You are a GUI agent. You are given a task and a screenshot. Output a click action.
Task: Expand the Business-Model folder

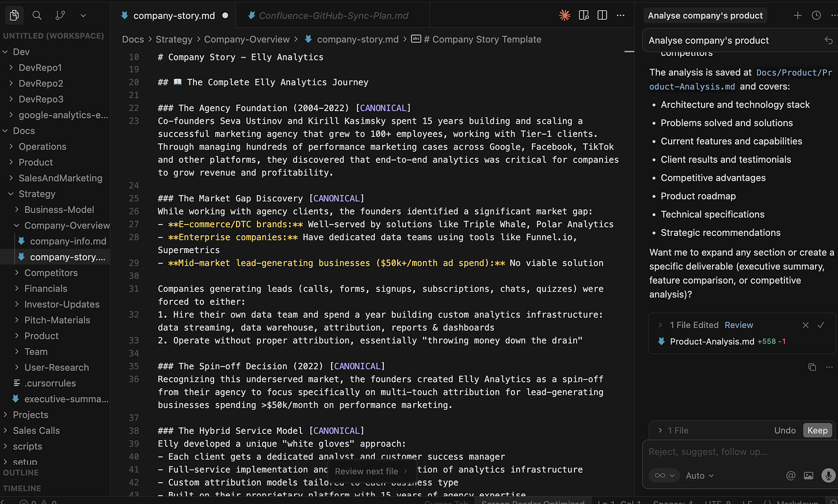click(55, 209)
